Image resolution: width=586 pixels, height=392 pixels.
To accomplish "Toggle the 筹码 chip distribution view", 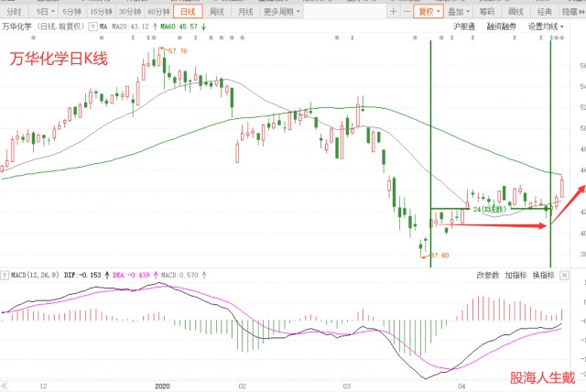I will click(488, 12).
